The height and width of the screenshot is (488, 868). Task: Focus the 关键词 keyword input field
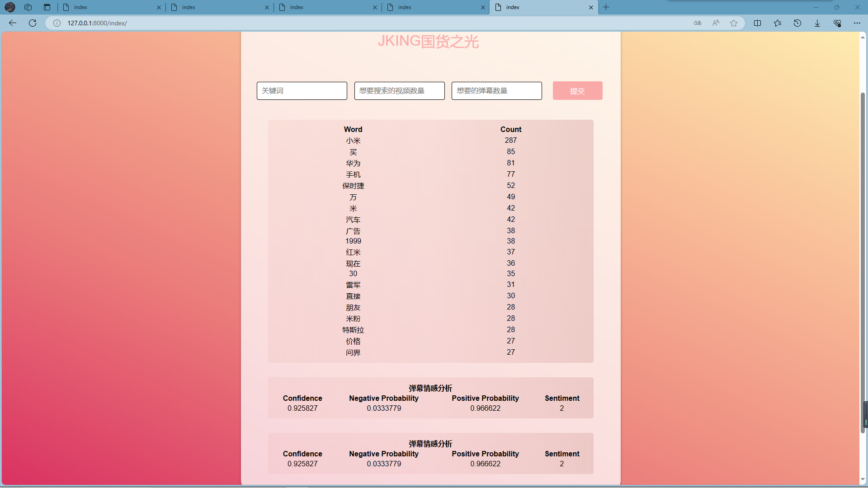(x=302, y=91)
